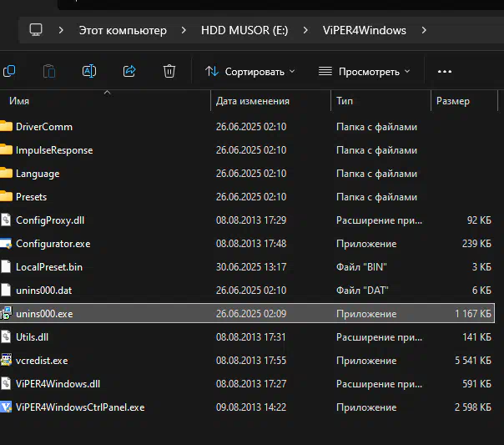
Task: Select the vcredist.exe file name
Action: [42, 361]
